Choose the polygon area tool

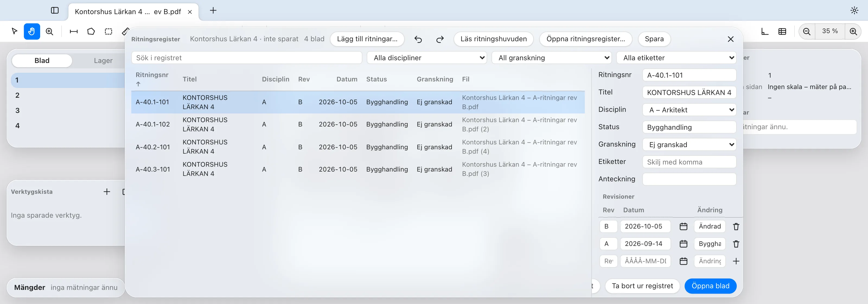pos(91,31)
